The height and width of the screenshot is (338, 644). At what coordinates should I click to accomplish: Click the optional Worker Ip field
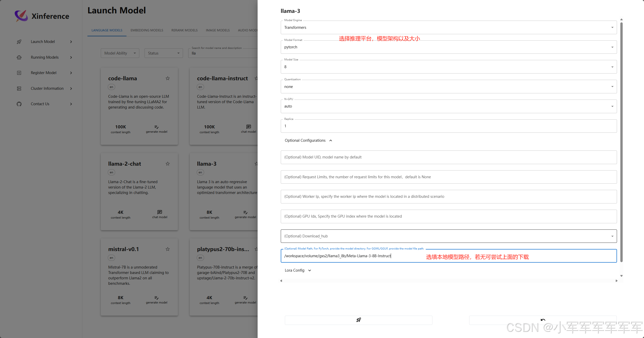(x=449, y=197)
